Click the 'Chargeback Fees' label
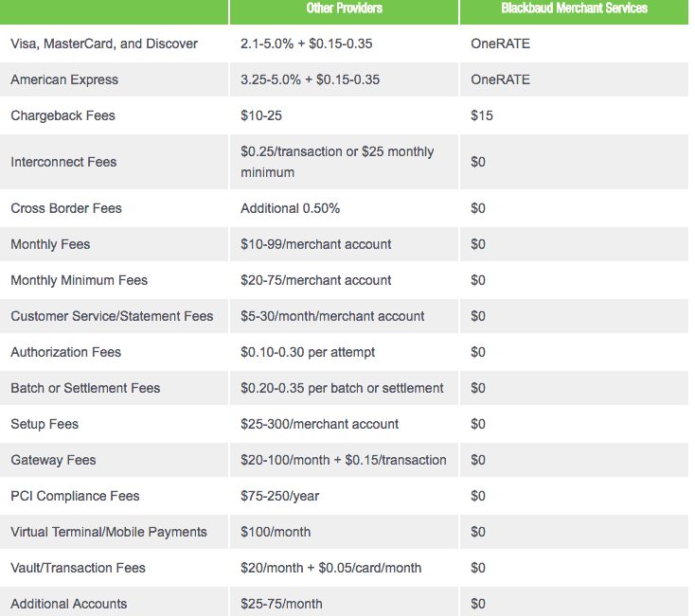 tap(62, 115)
